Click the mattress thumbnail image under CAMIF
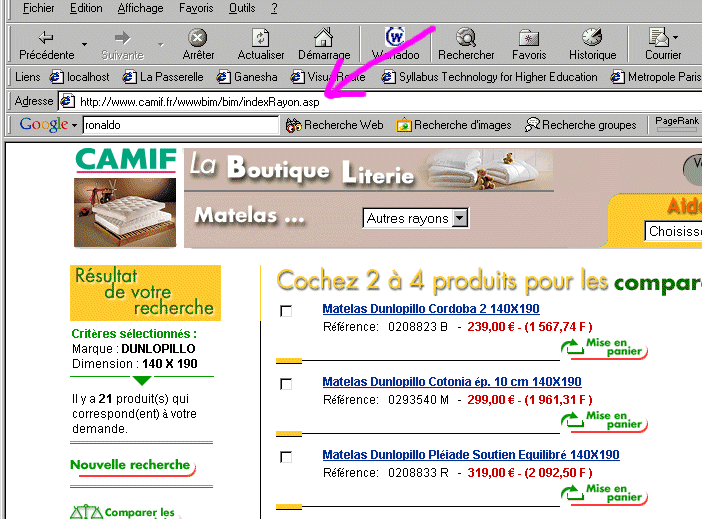Viewport: 702px width, 519px height. pyautogui.click(x=125, y=212)
